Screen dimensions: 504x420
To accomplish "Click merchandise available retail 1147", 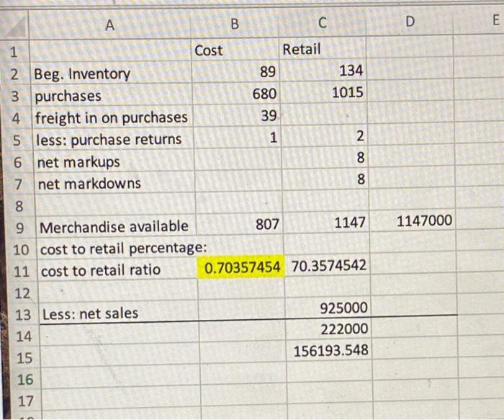I will click(x=327, y=223).
